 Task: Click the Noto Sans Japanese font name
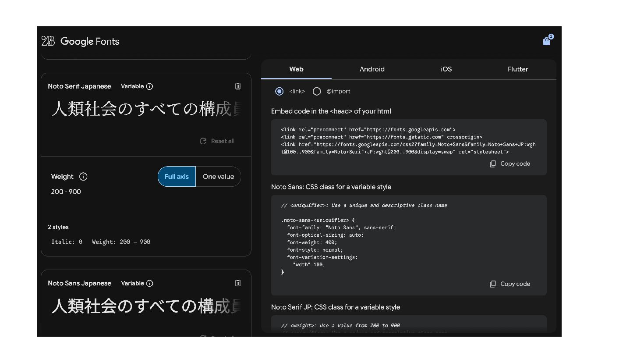click(79, 283)
